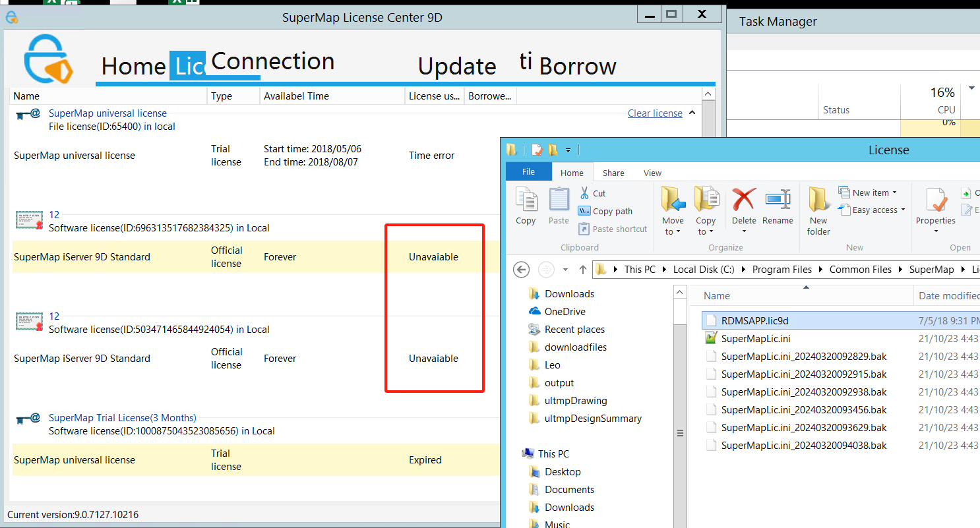Switch to the Share ribbon tab
Viewport: 980px width, 528px height.
click(x=613, y=173)
